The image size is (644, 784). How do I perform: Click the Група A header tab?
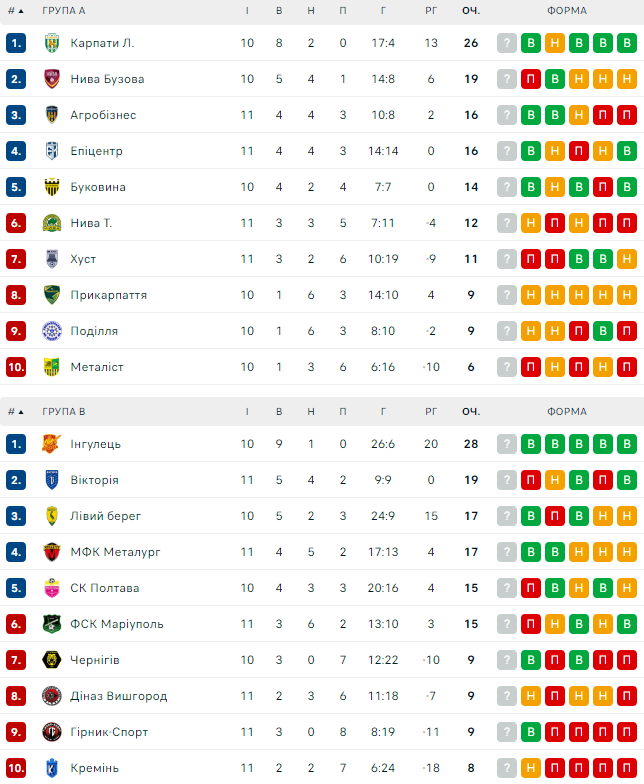[64, 11]
